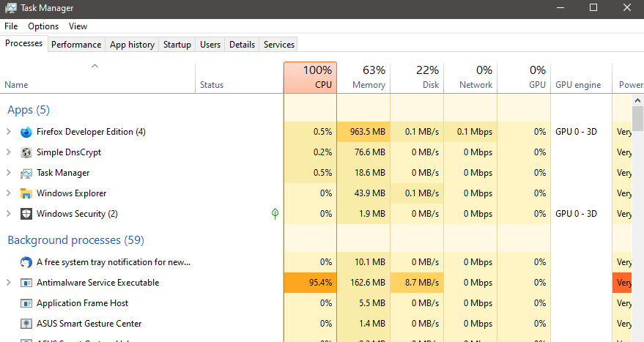The width and height of the screenshot is (644, 342).
Task: Click the green leaf status icon
Action: coord(275,214)
